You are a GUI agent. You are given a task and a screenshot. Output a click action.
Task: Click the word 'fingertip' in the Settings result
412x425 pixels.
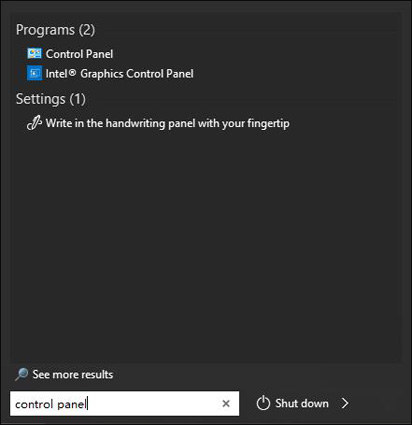tap(268, 123)
